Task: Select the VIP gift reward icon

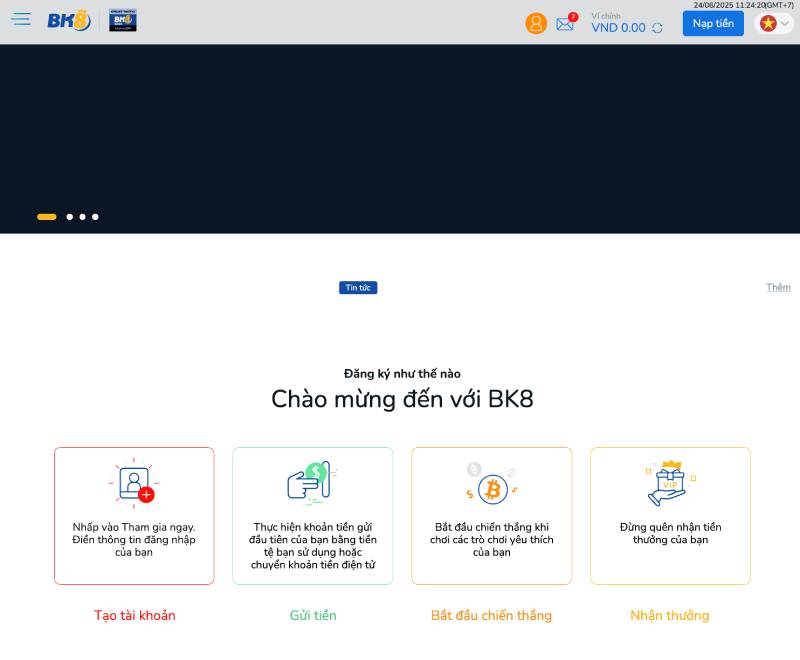Action: [670, 481]
